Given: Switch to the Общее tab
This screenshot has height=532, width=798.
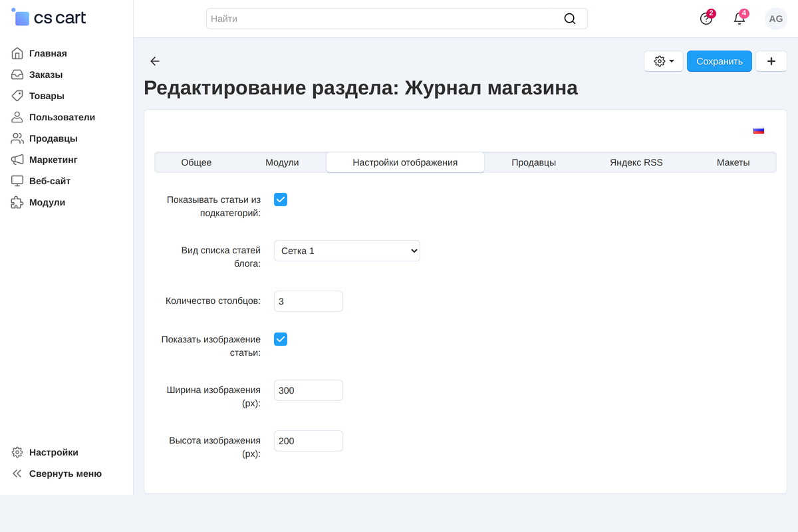Looking at the screenshot, I should coord(196,162).
